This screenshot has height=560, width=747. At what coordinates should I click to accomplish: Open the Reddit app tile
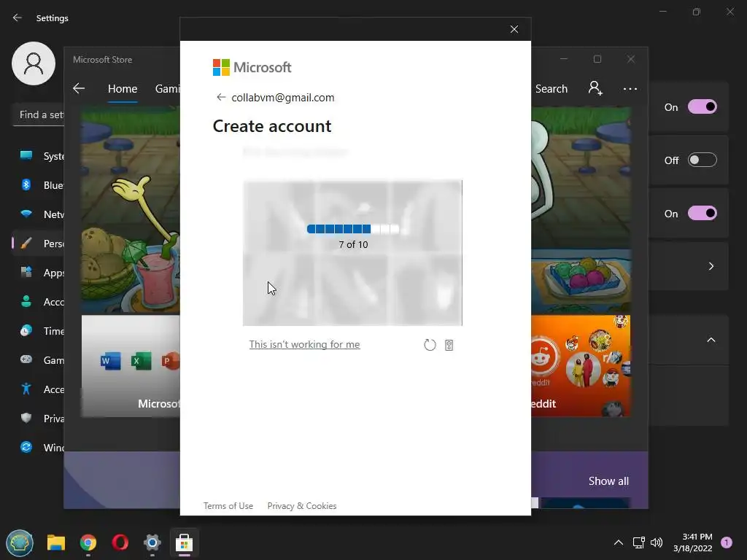click(581, 366)
